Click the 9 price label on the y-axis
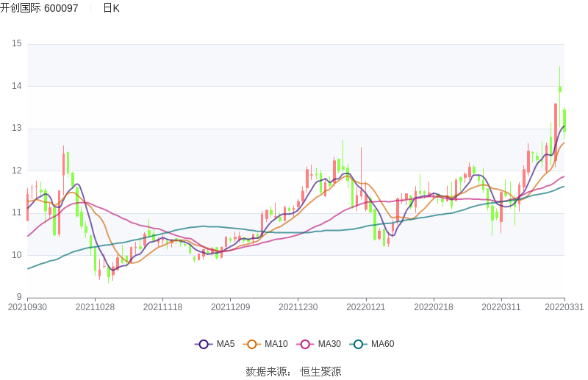This screenshot has width=588, height=380. click(x=19, y=298)
